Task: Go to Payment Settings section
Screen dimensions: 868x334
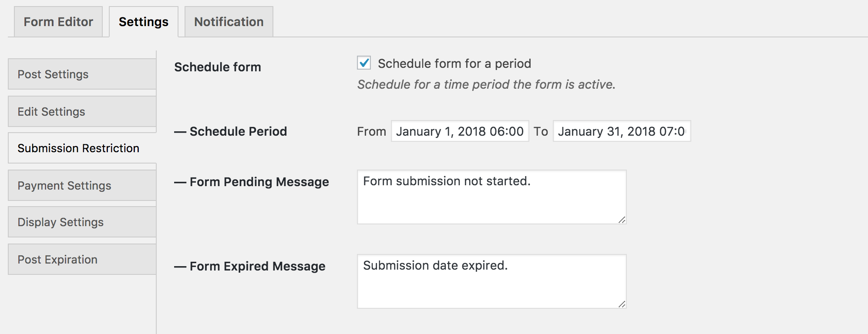Action: pyautogui.click(x=82, y=186)
